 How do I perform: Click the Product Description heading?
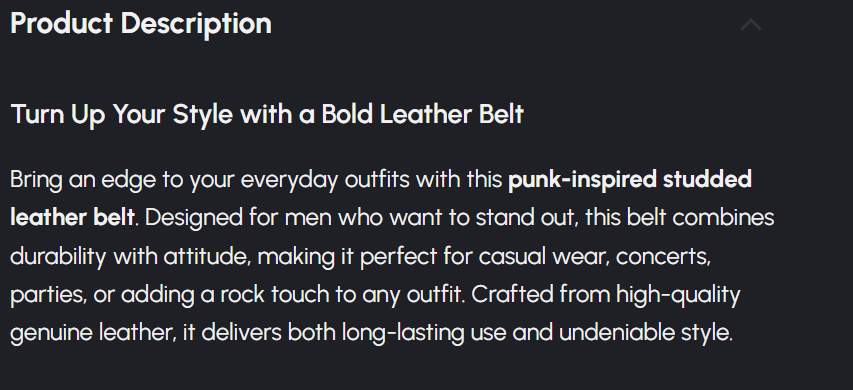click(141, 24)
